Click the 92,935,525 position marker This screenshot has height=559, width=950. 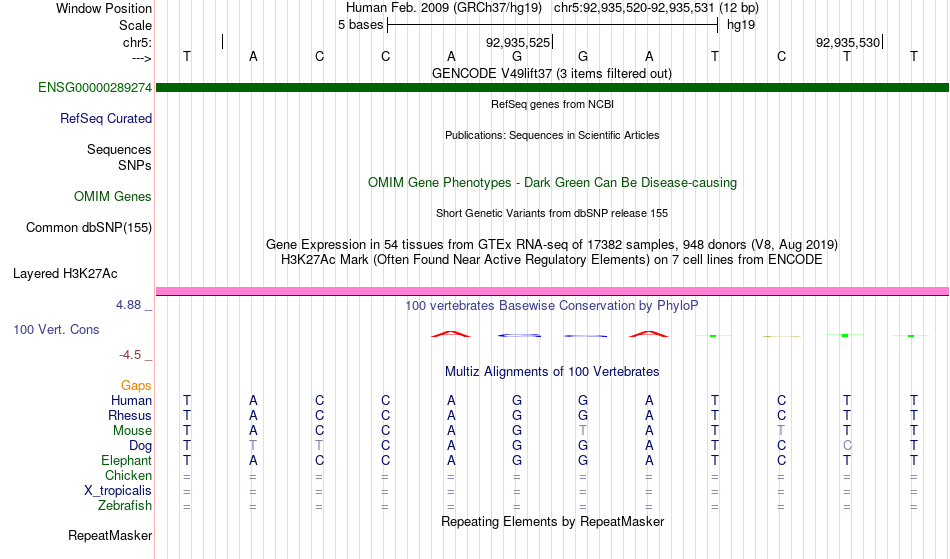pos(519,42)
